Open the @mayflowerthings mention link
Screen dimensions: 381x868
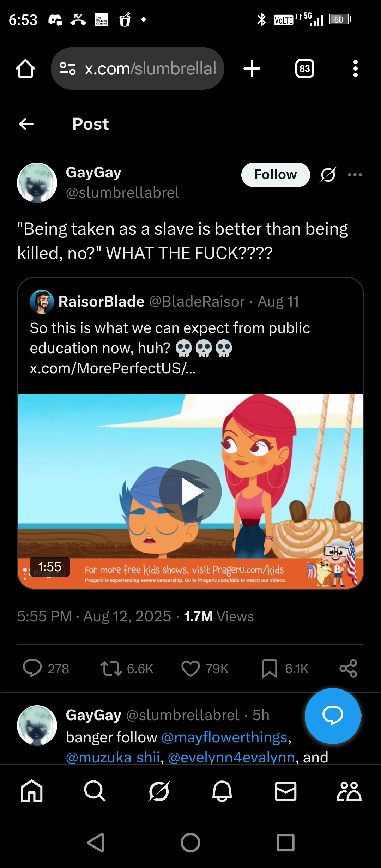224,737
